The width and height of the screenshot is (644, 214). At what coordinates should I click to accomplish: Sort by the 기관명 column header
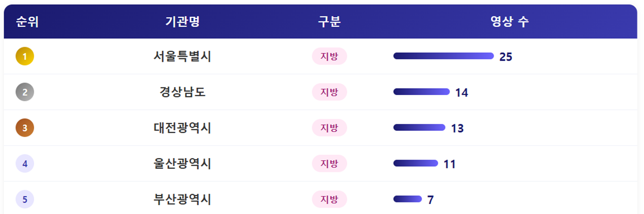click(x=183, y=22)
